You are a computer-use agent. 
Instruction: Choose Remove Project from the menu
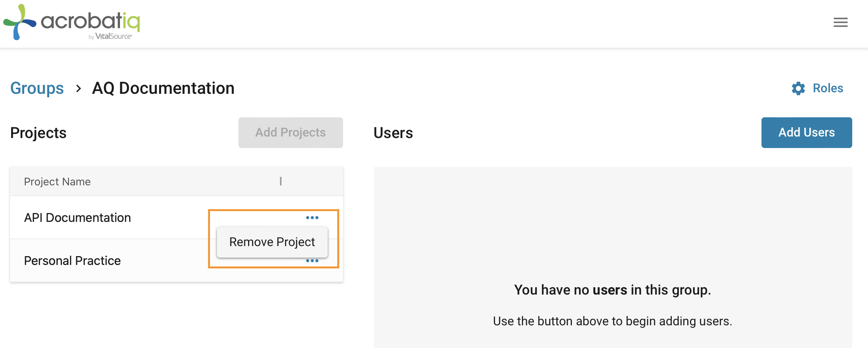[x=272, y=242]
